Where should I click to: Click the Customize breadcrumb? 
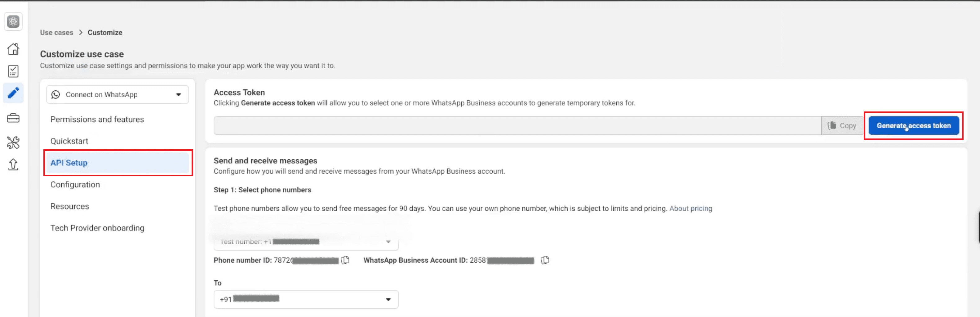[105, 32]
